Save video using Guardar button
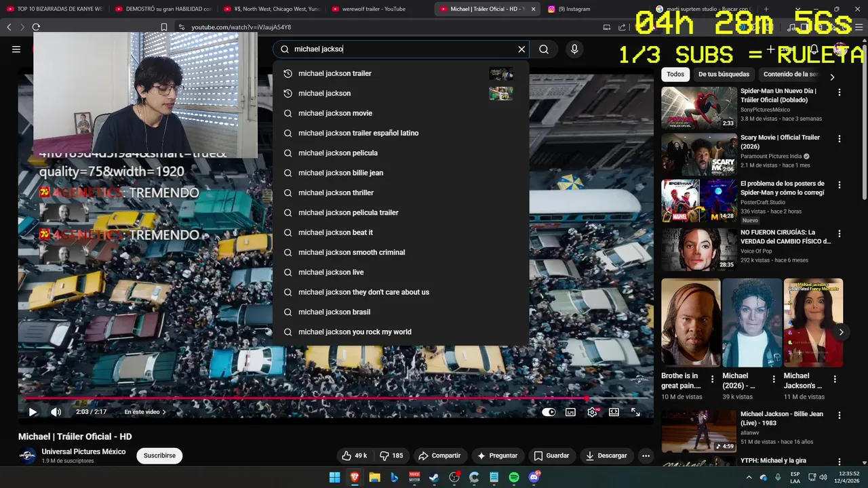The image size is (868, 488). point(551,455)
